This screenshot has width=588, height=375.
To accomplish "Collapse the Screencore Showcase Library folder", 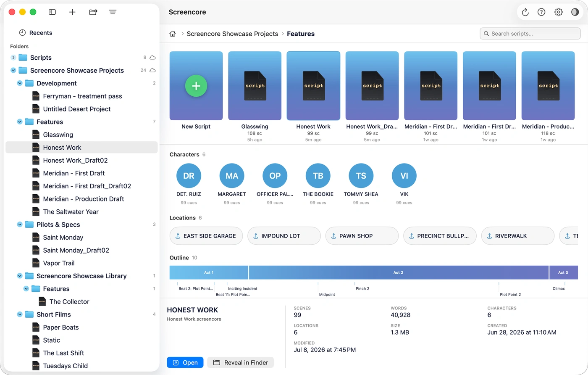I will click(x=19, y=276).
